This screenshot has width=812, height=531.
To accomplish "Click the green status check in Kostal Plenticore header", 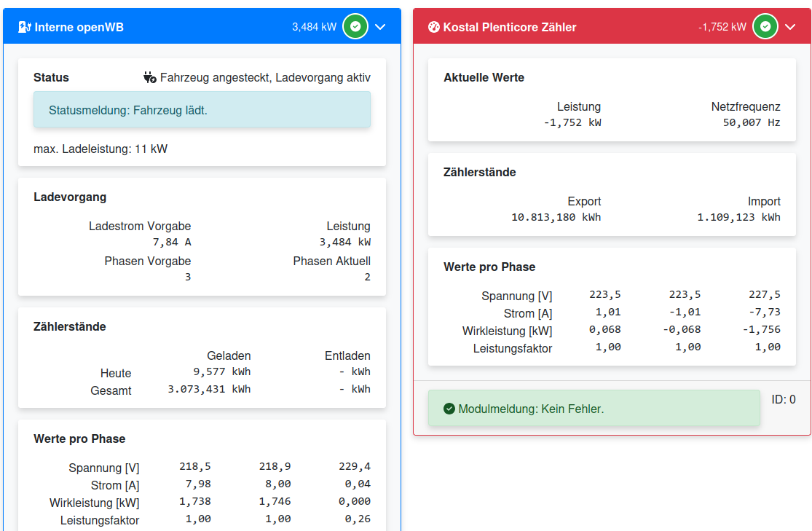I will point(765,26).
